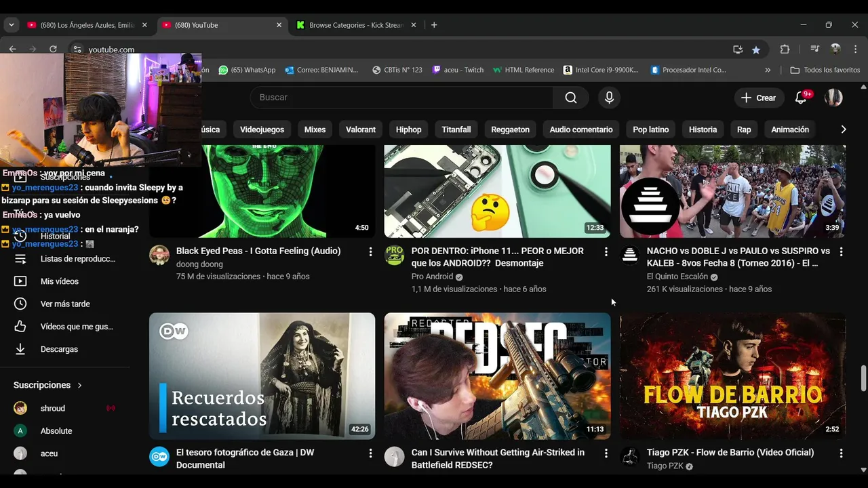
Task: Open HTML Reference bookmark
Action: tap(524, 70)
